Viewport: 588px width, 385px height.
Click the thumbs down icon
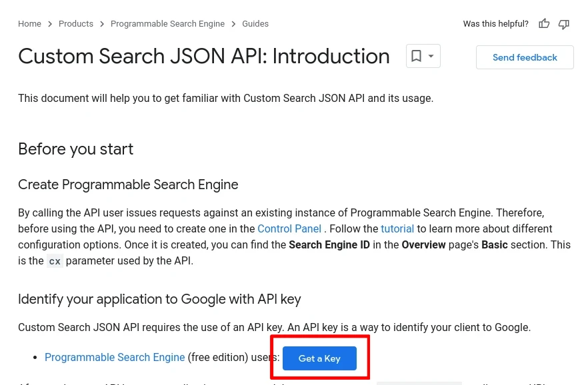click(564, 24)
